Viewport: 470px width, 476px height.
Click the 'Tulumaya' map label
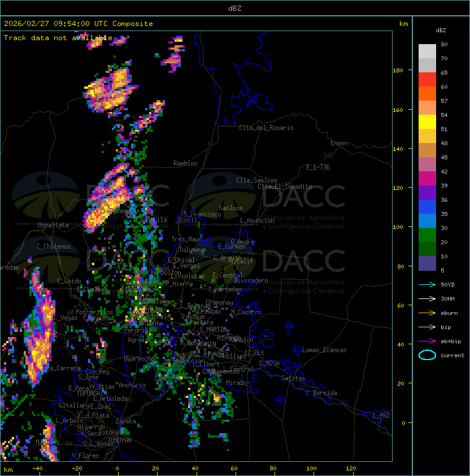[x=193, y=249]
